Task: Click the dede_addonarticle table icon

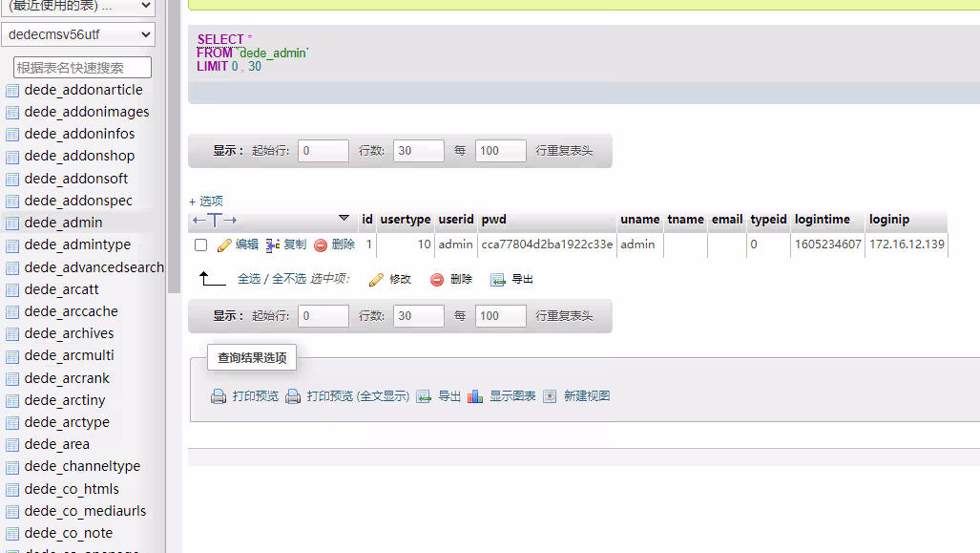Action: point(12,91)
